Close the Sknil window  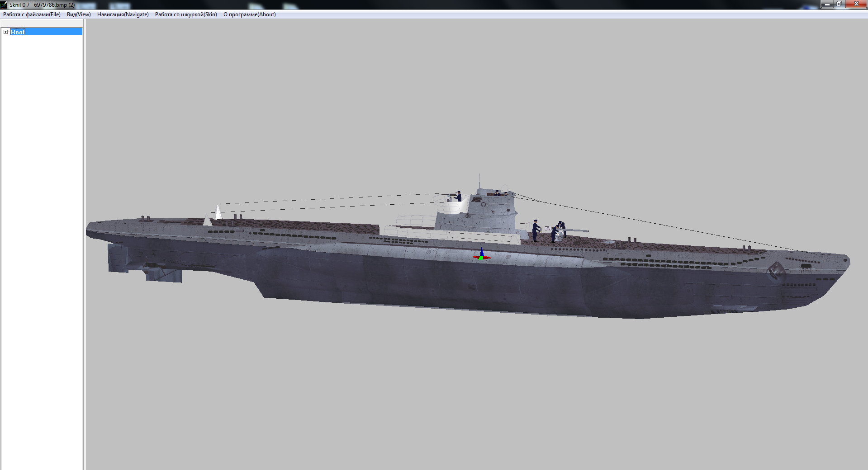pyautogui.click(x=856, y=4)
